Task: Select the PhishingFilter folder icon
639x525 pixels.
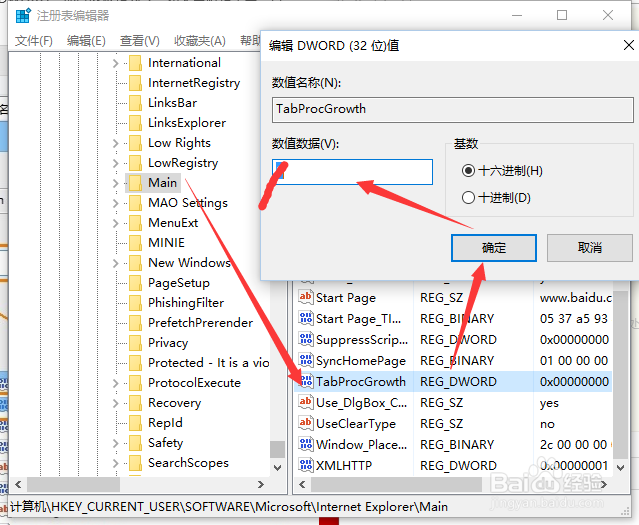Action: (x=135, y=302)
